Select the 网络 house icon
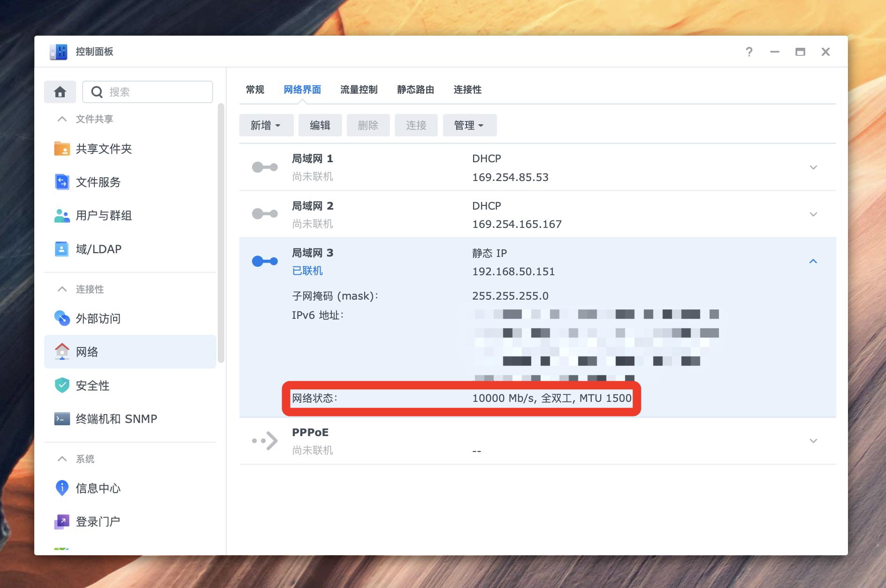The height and width of the screenshot is (588, 886). [x=61, y=352]
